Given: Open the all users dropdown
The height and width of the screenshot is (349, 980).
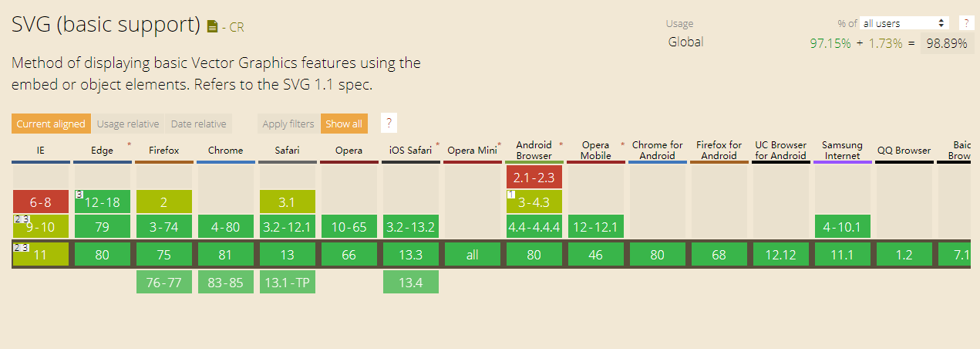Looking at the screenshot, I should [905, 23].
